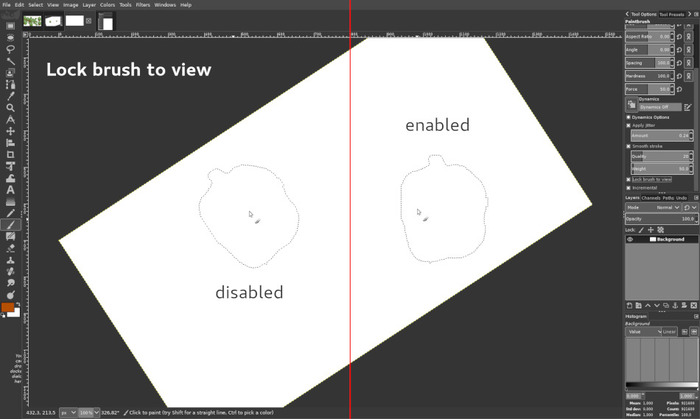Reset Spacing to brush default

pyautogui.click(x=679, y=63)
